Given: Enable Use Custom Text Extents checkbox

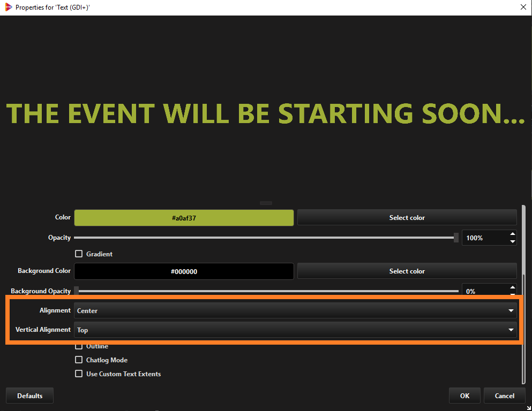Looking at the screenshot, I should click(x=79, y=374).
